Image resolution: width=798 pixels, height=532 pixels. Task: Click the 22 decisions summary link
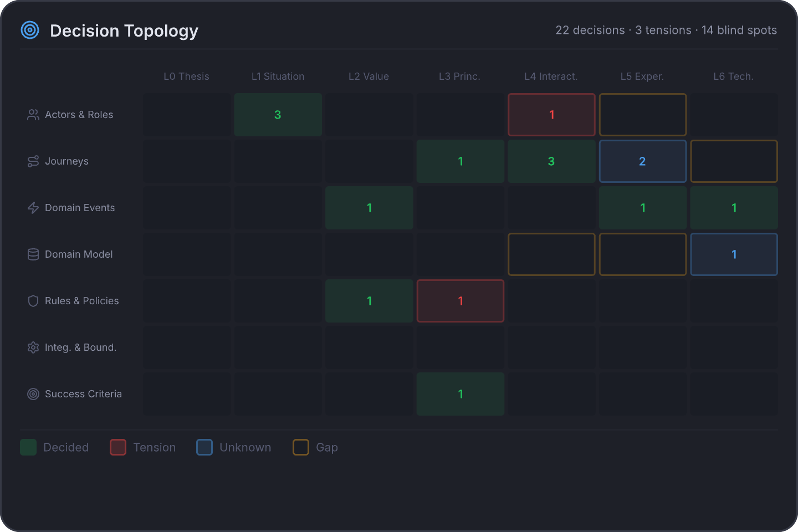pyautogui.click(x=590, y=30)
